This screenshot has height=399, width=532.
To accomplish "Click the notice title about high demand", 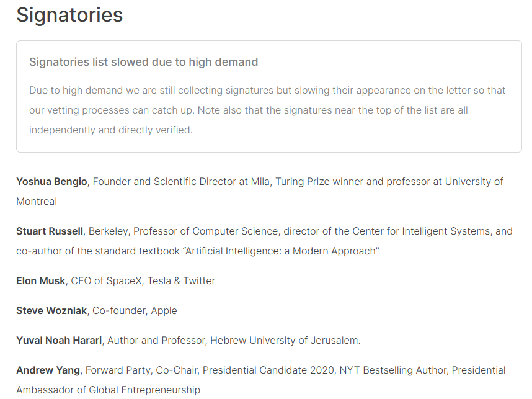I will coord(143,62).
